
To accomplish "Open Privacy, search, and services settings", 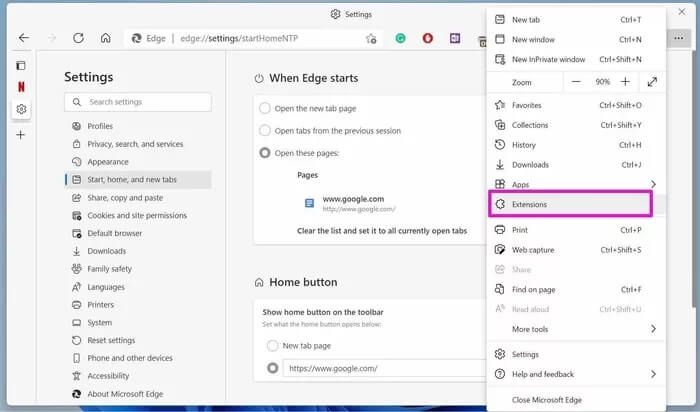I will pos(134,144).
